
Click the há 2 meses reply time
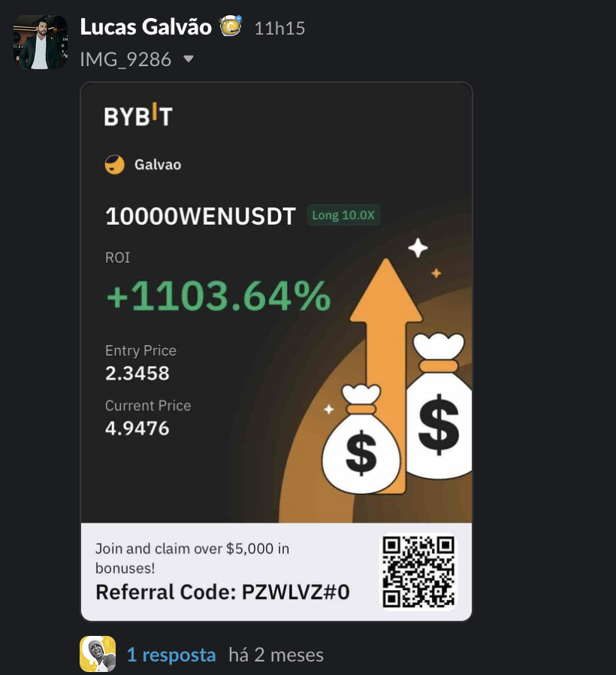[x=276, y=655]
